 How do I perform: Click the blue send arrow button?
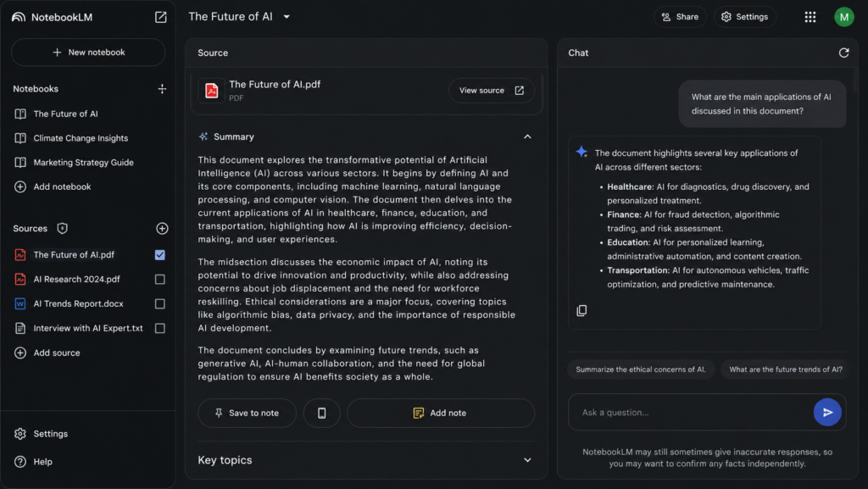(x=827, y=412)
